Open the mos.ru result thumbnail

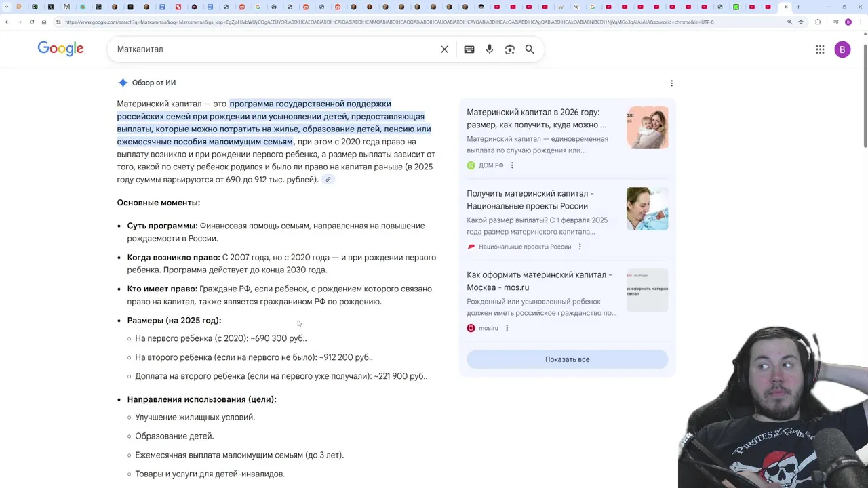[647, 290]
